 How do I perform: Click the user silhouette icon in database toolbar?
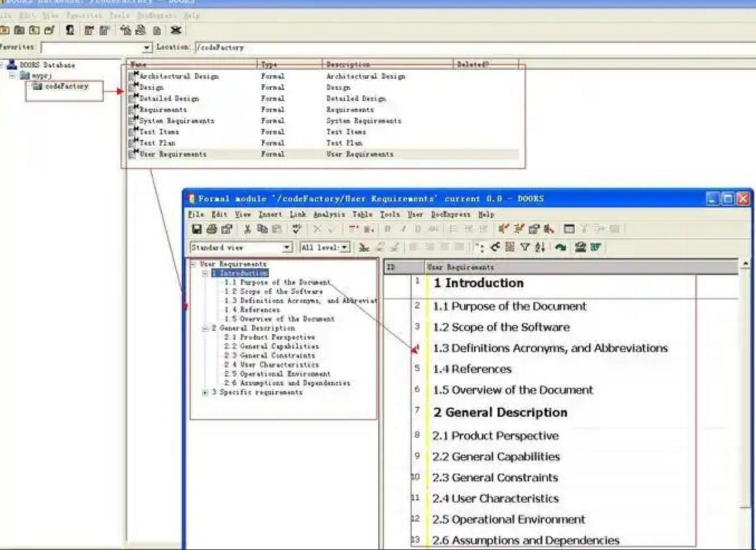pyautogui.click(x=70, y=30)
